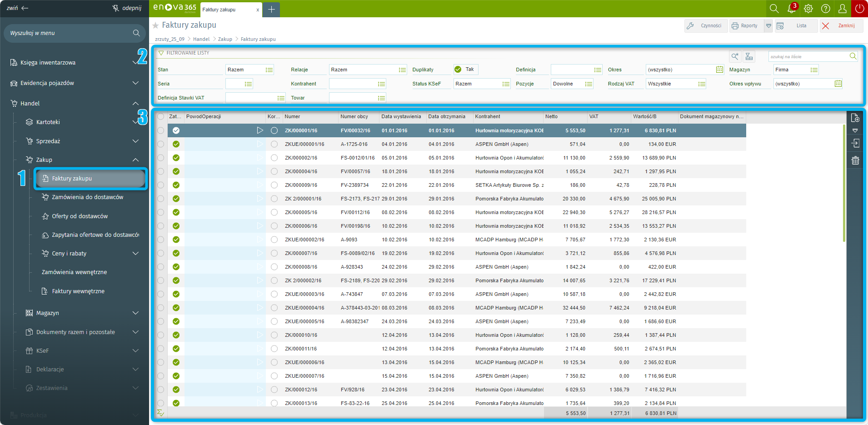This screenshot has height=425, width=868.
Task: Select row checkbox for ZKUE/000001/16
Action: point(161,144)
